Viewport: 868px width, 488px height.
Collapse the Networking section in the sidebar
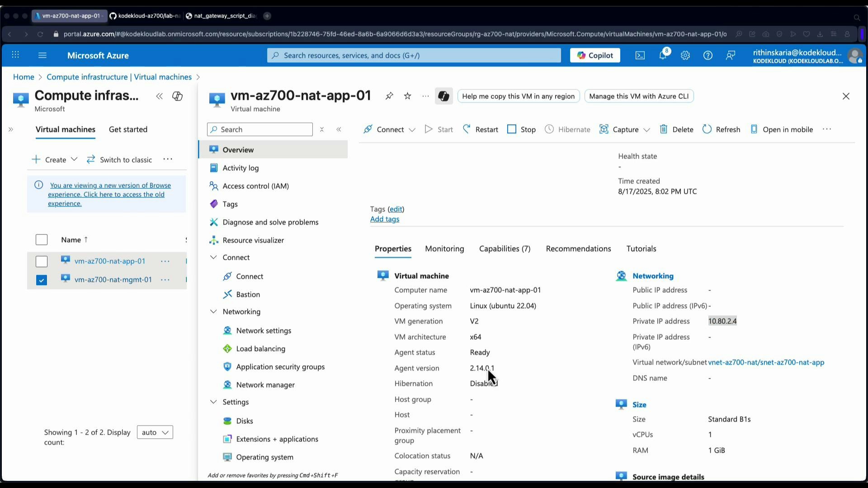[213, 311]
